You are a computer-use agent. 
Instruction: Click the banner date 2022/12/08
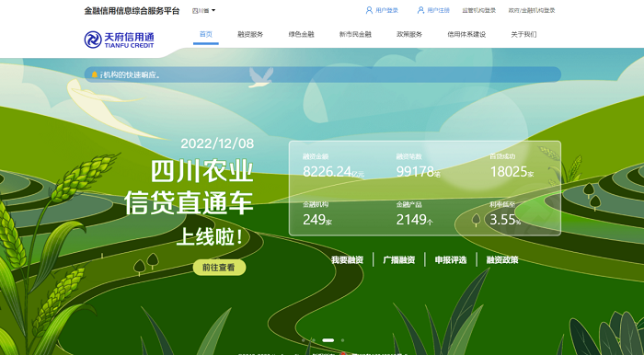(x=217, y=143)
